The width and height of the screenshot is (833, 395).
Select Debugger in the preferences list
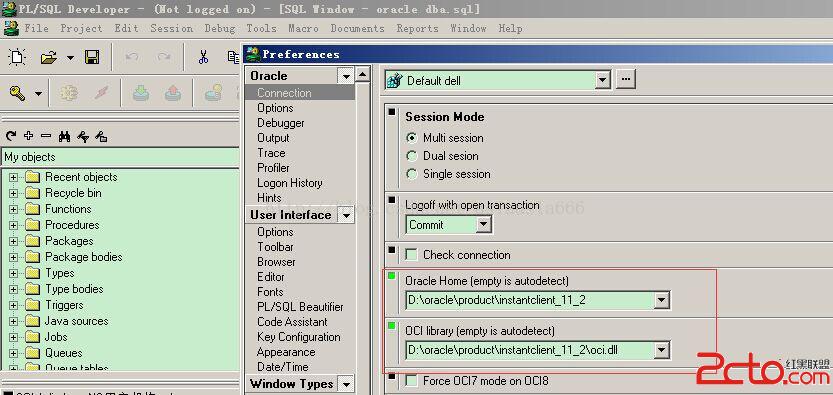[281, 123]
